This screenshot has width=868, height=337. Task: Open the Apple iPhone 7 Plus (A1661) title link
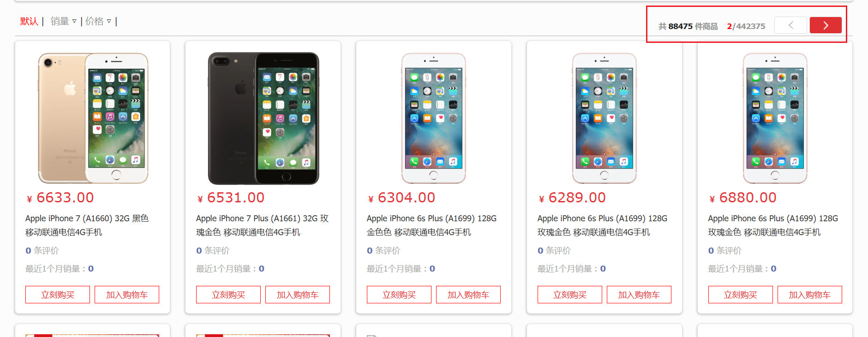pos(262,225)
